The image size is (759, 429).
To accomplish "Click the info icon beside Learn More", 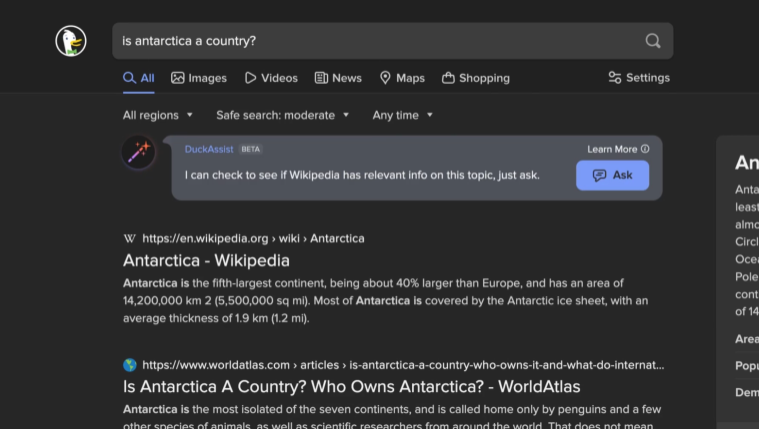I will [x=645, y=149].
